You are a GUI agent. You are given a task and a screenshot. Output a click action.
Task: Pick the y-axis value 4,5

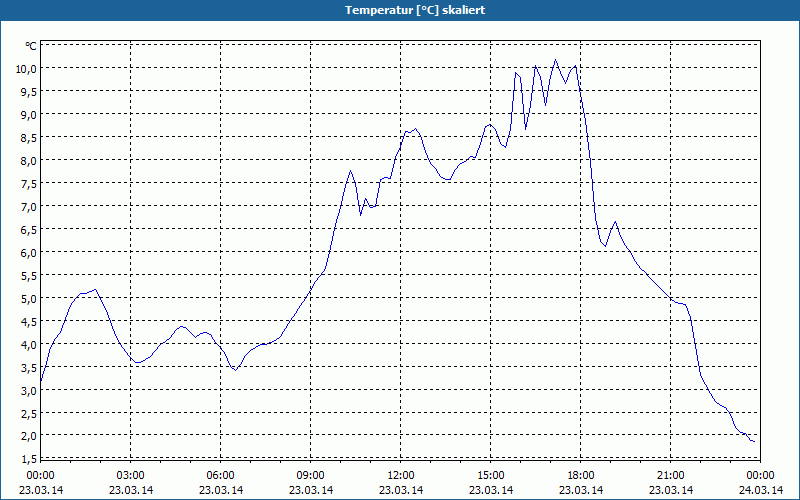point(29,321)
